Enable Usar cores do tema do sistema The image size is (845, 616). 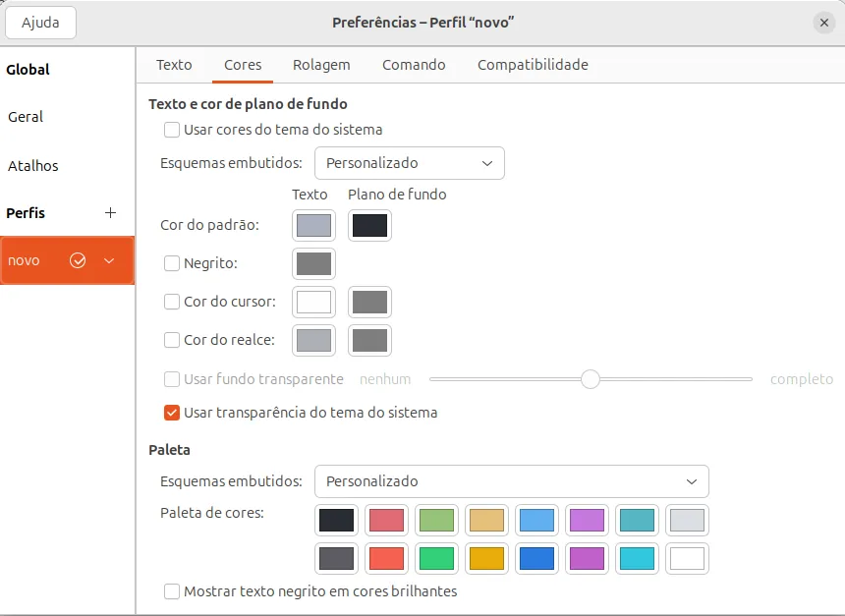tap(172, 130)
